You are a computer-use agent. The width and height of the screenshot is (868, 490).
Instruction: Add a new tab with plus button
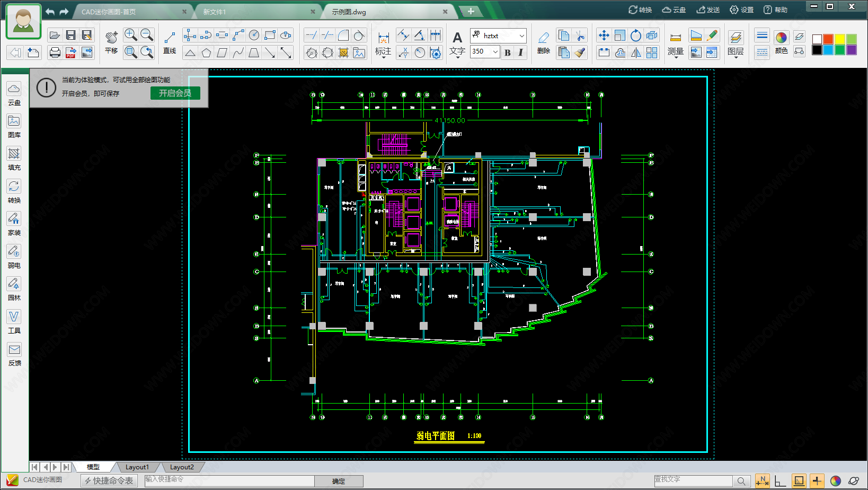pos(471,11)
